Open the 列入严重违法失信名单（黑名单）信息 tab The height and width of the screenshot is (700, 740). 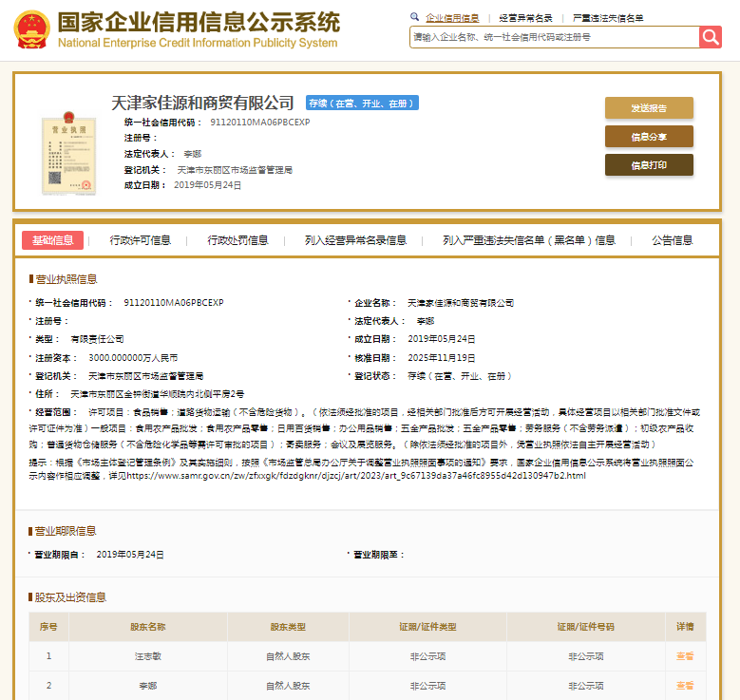529,240
